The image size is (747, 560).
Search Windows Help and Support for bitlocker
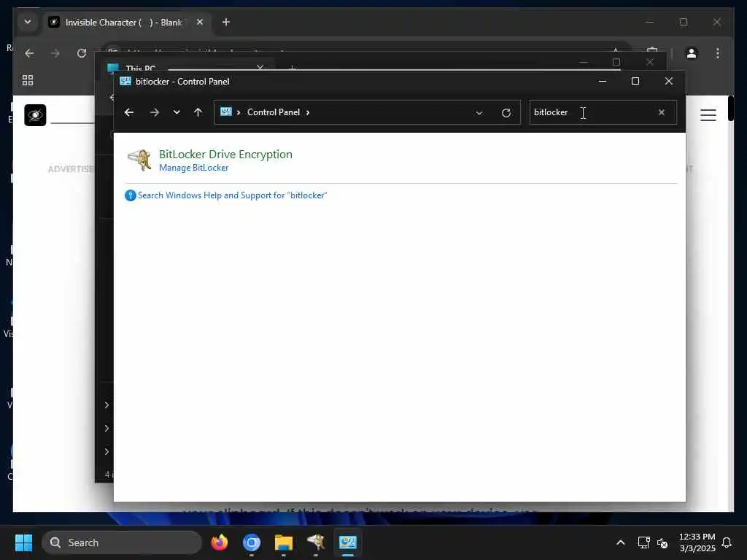233,195
